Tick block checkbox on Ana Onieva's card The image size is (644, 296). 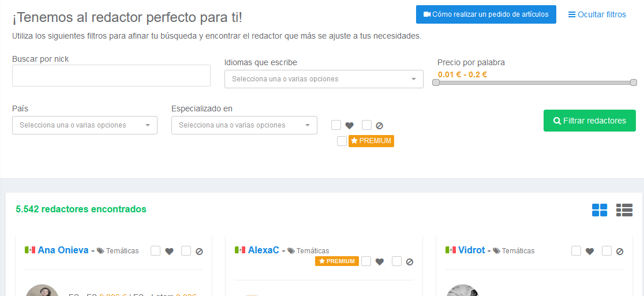[186, 250]
